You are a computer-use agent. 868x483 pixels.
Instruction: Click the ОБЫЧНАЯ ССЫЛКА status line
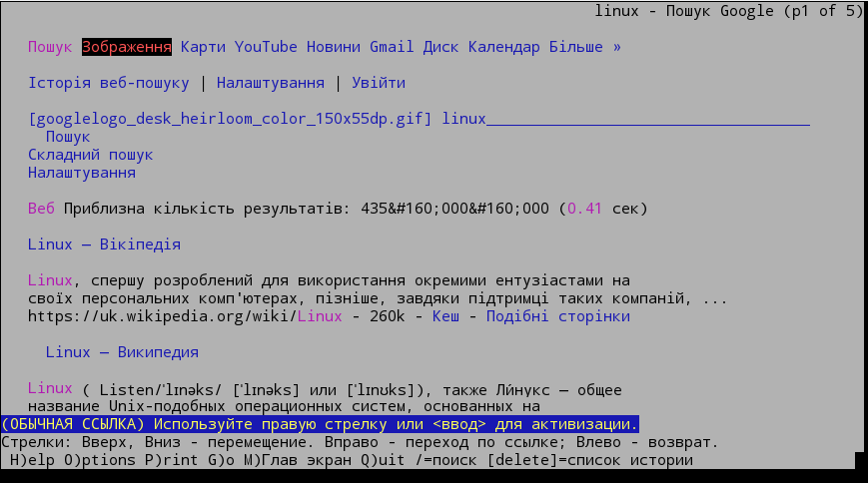tap(320, 424)
